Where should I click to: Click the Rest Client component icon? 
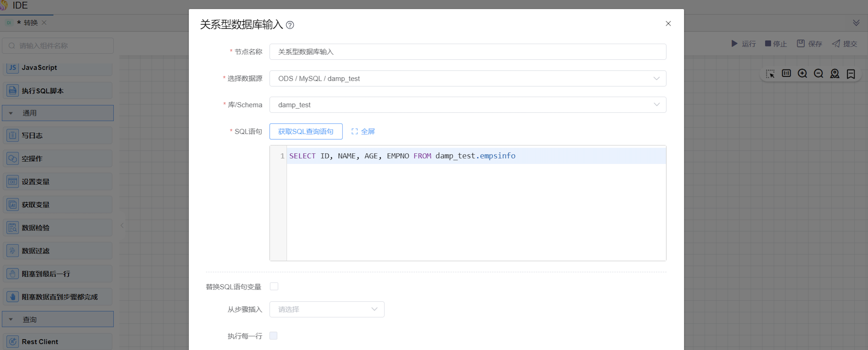[13, 341]
